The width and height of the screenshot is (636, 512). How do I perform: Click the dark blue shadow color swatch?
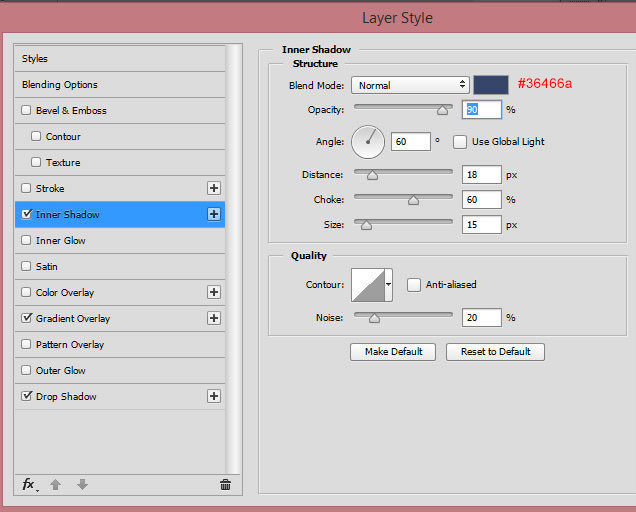coord(491,85)
